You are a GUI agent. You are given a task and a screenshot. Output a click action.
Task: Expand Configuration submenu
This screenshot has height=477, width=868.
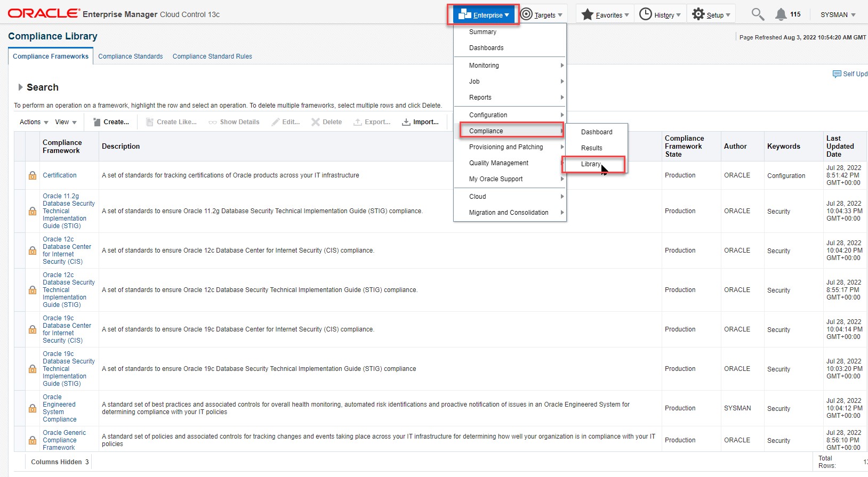tap(510, 115)
